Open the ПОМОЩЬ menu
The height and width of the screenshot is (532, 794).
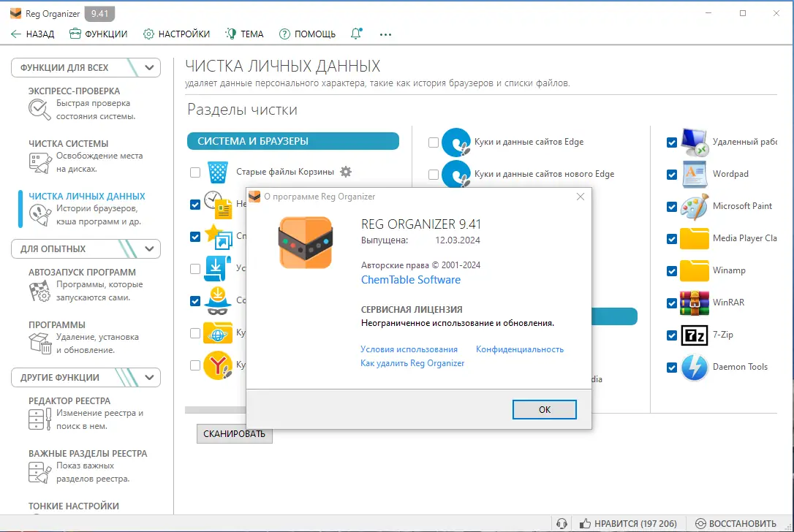[x=307, y=34]
